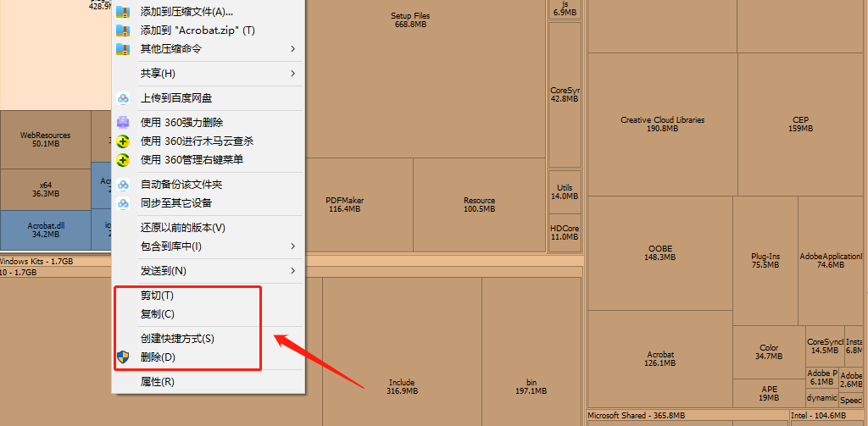Select the CoreSyn 42.8MB block

click(x=565, y=95)
